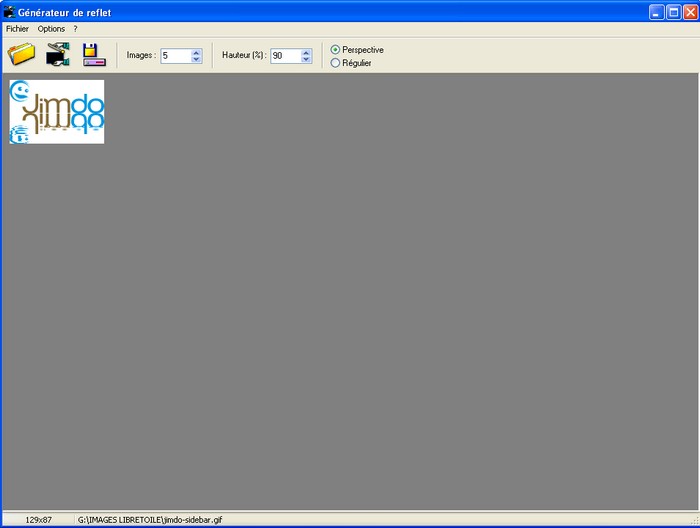Open the ? help menu
700x528 pixels.
75,29
